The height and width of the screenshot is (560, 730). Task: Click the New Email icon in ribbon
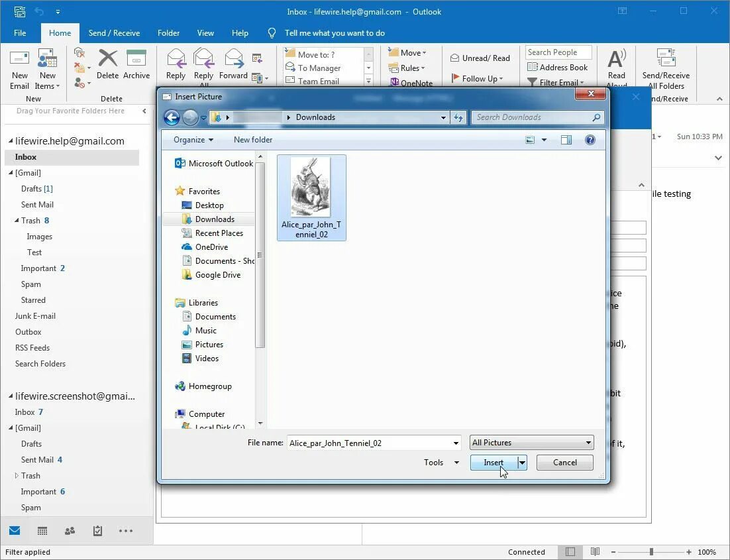(x=20, y=59)
